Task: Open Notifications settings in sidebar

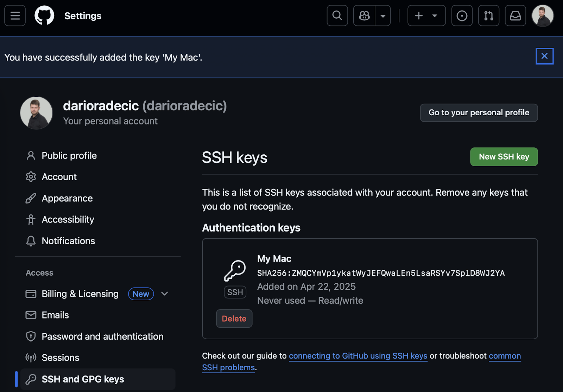Action: pos(98,241)
